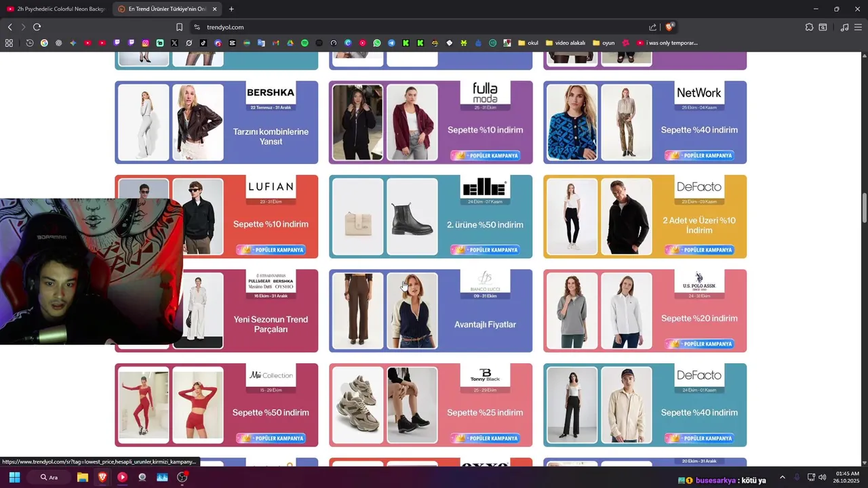This screenshot has height=488, width=868.
Task: Open the 'oyun' bookmarks folder
Action: (x=604, y=43)
